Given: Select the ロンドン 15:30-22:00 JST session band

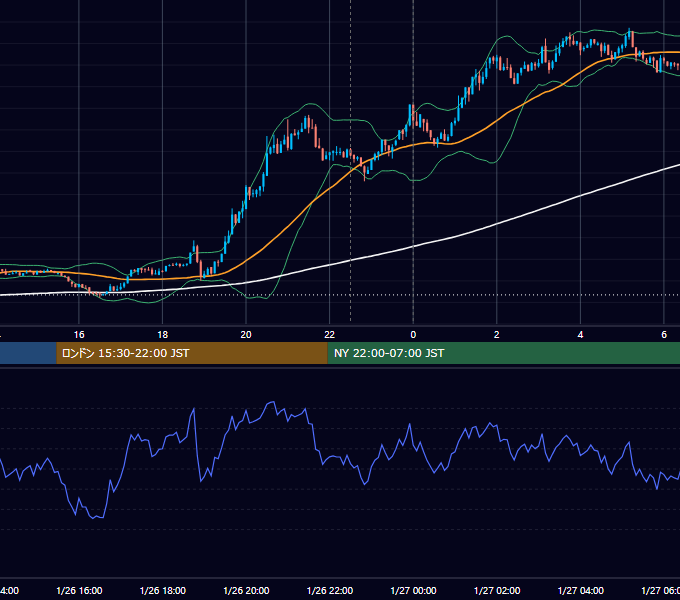Looking at the screenshot, I should tap(192, 353).
